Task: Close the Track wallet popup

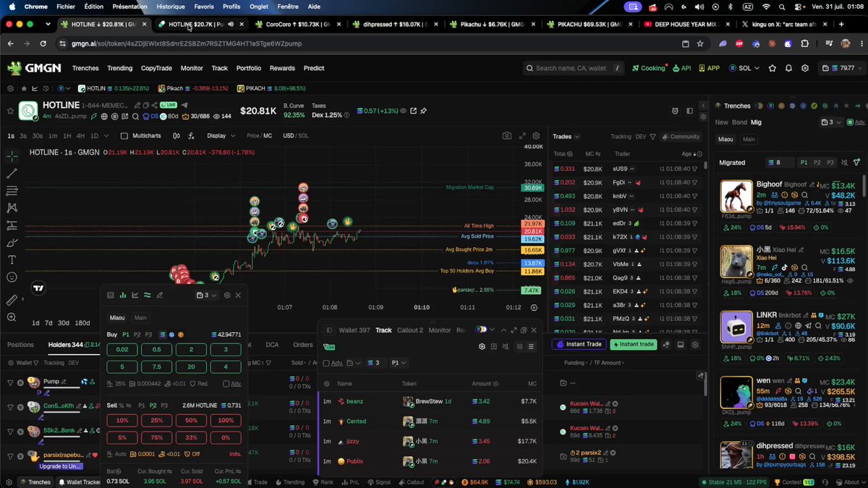Action: tap(535, 330)
